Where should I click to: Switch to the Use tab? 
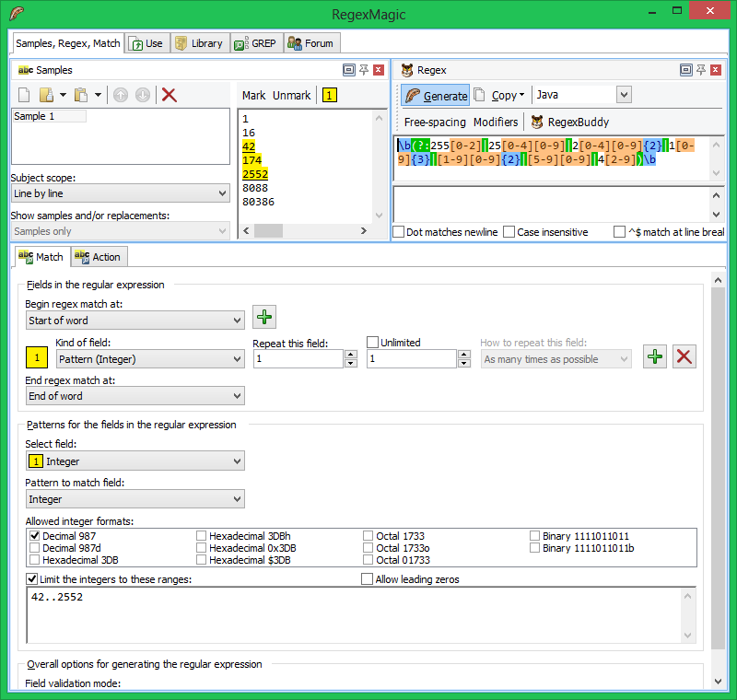click(x=147, y=43)
